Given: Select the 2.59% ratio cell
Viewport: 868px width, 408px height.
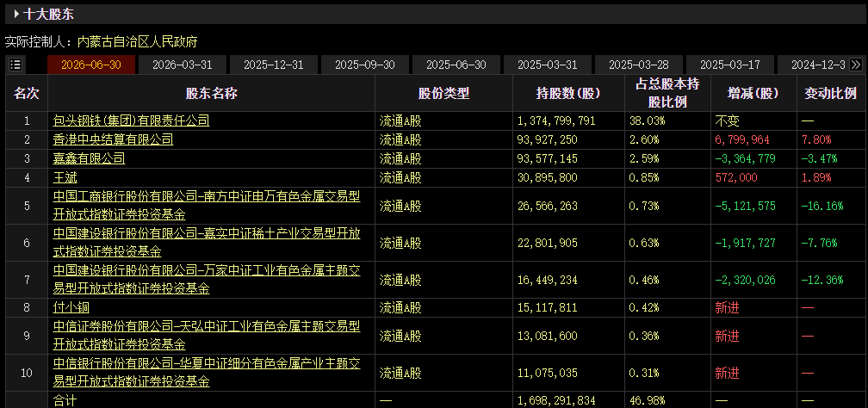Looking at the screenshot, I should click(644, 159).
